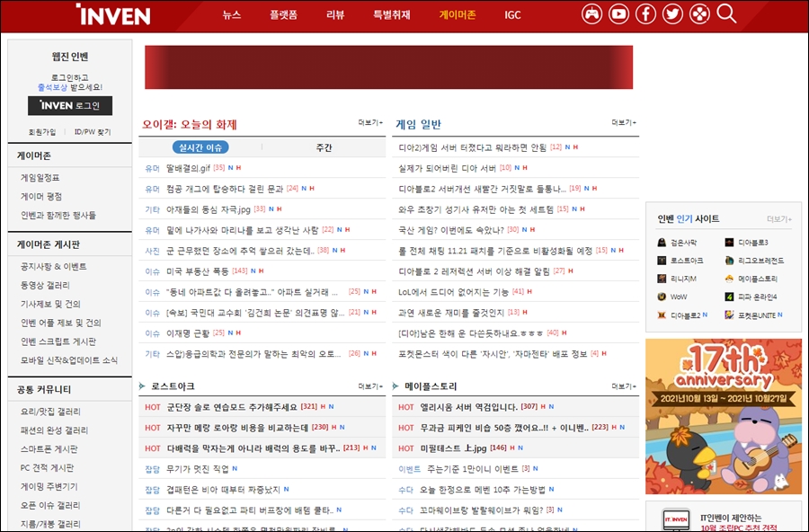Open PC 견적 게시판 in sidebar

[x=47, y=467]
